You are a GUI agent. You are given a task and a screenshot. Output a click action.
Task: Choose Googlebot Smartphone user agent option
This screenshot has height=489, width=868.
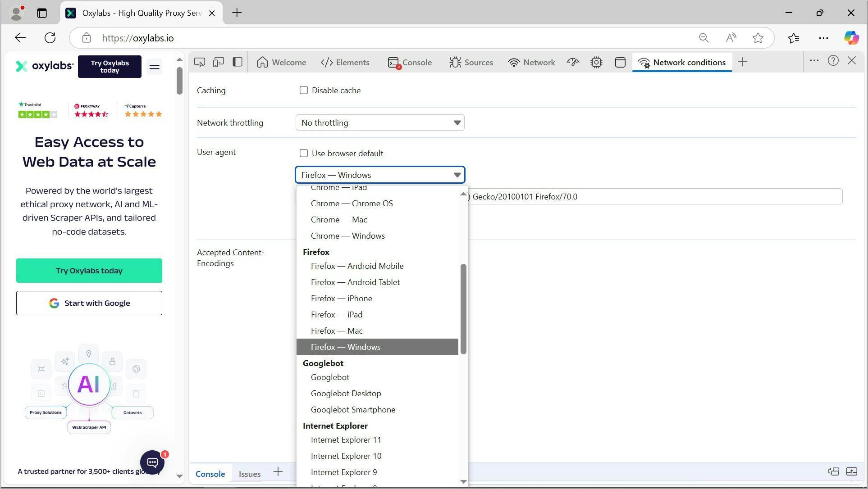pos(353,409)
